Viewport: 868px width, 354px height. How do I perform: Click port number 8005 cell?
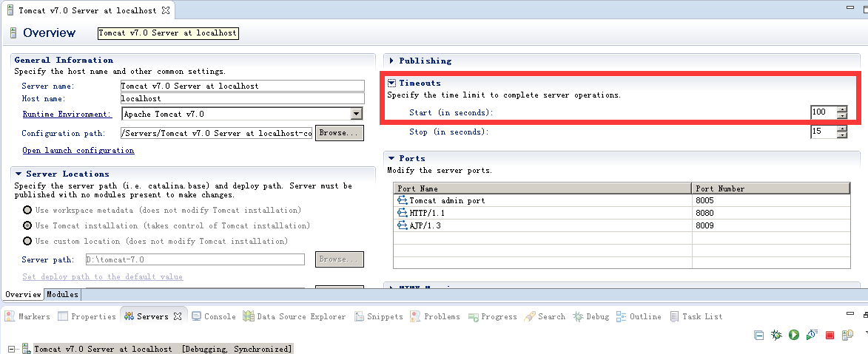click(x=771, y=200)
